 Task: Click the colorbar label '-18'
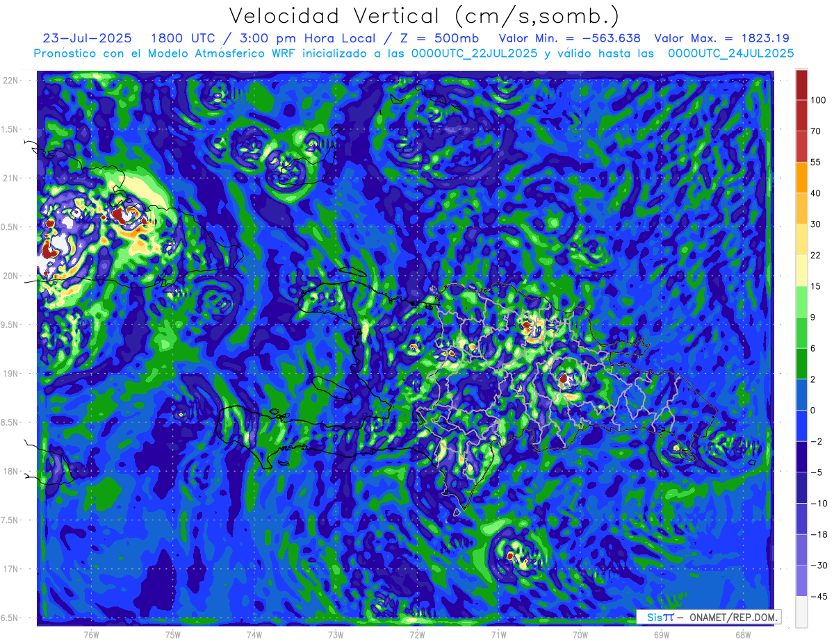819,534
